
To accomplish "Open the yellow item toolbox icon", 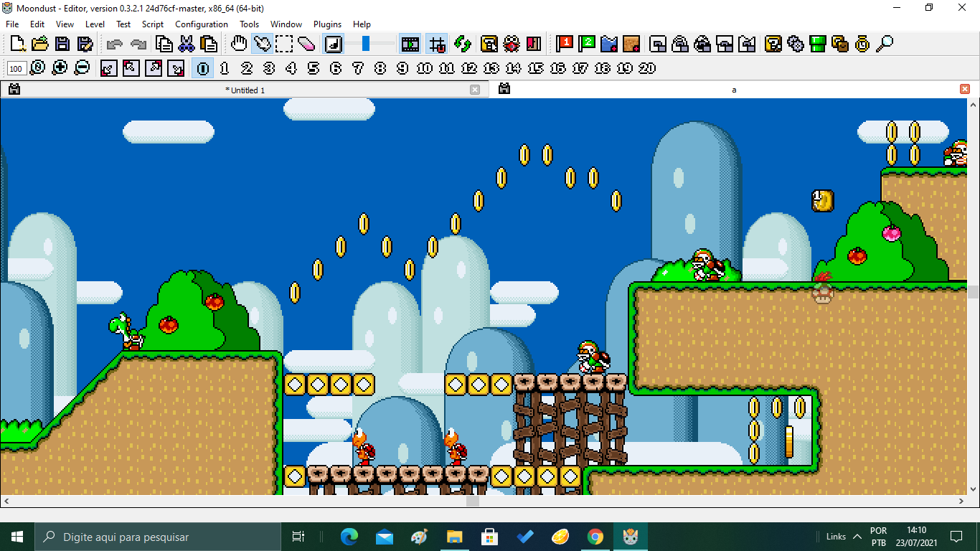I will point(773,44).
